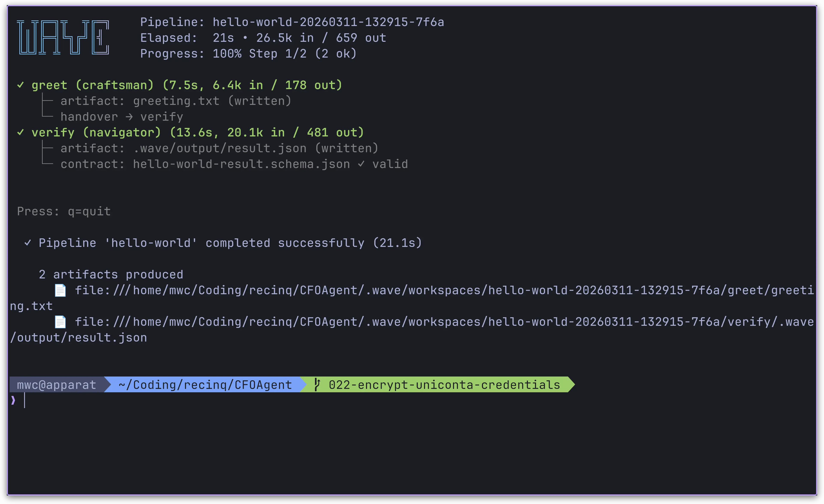824x504 pixels.
Task: Click the handover → verify tree entry
Action: pos(122,117)
